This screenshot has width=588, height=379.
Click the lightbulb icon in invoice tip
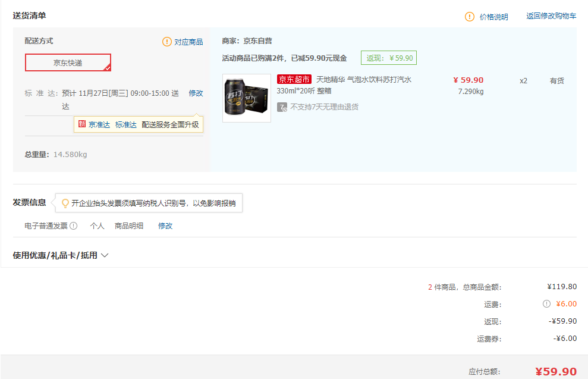tap(65, 203)
